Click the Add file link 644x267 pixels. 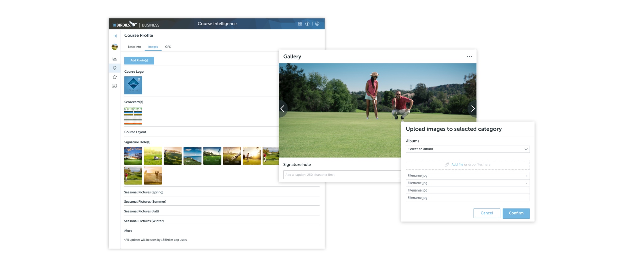[x=457, y=165]
